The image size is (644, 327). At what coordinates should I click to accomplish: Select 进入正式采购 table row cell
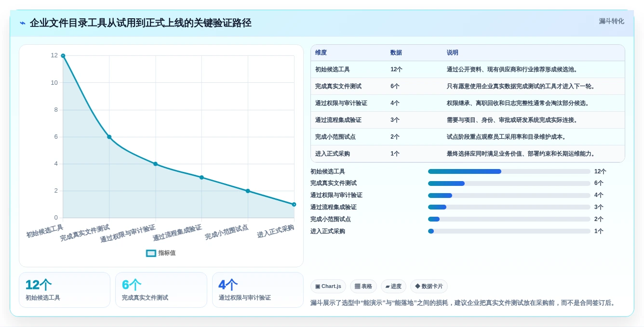[333, 154]
